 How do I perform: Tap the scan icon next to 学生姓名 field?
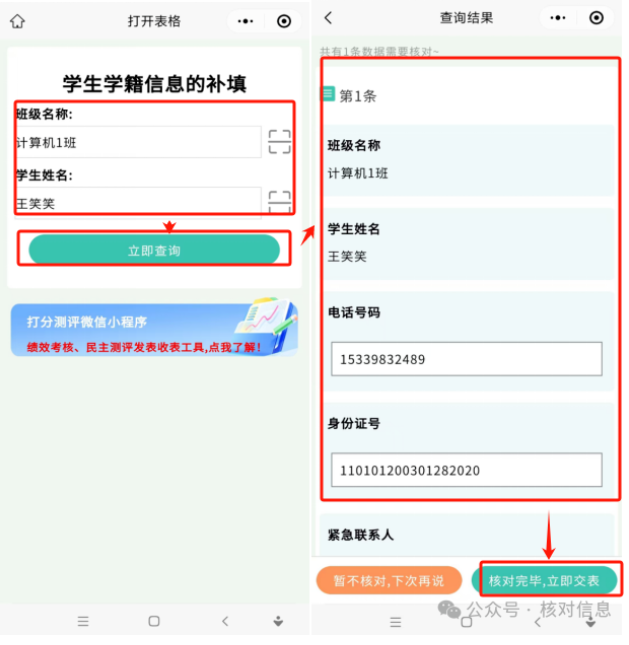tap(279, 202)
